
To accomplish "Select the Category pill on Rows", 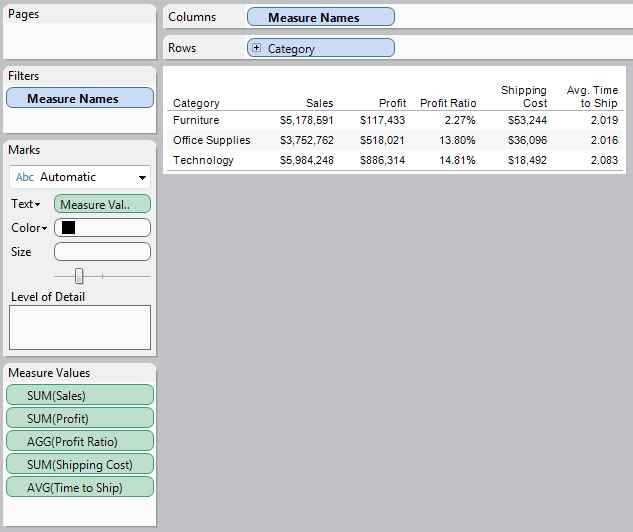I will click(321, 48).
